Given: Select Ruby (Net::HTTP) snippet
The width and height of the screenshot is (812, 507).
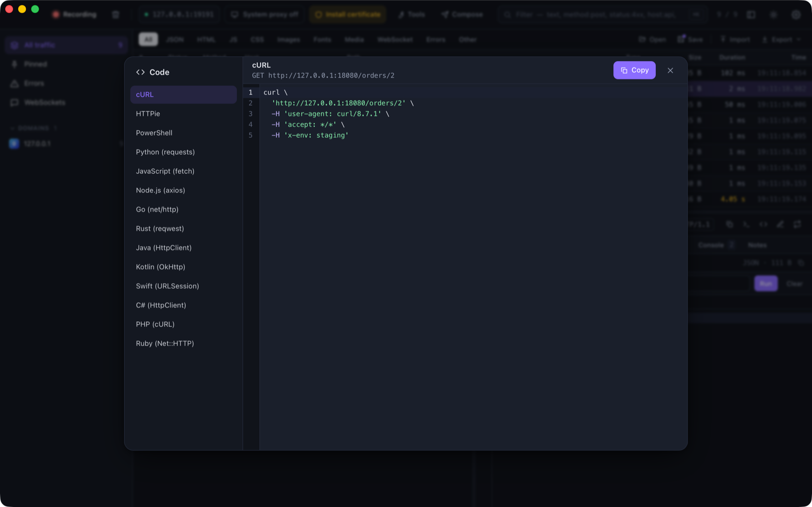Looking at the screenshot, I should click(x=183, y=343).
